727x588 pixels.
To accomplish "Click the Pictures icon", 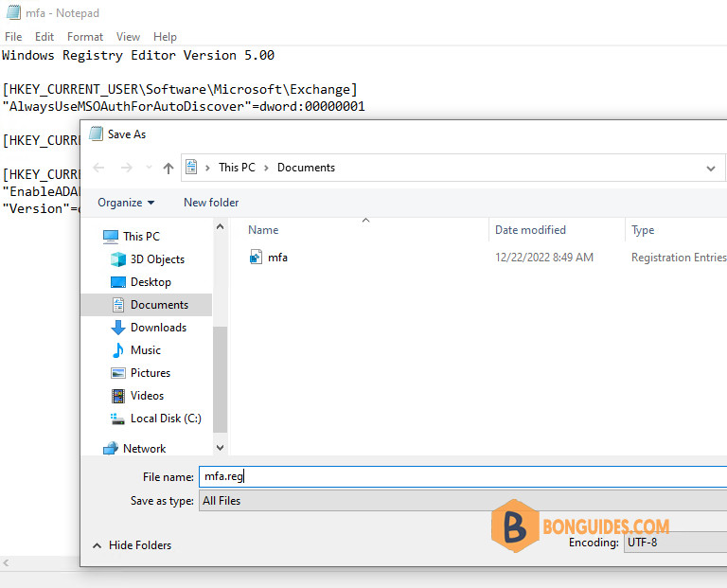I will (x=118, y=373).
